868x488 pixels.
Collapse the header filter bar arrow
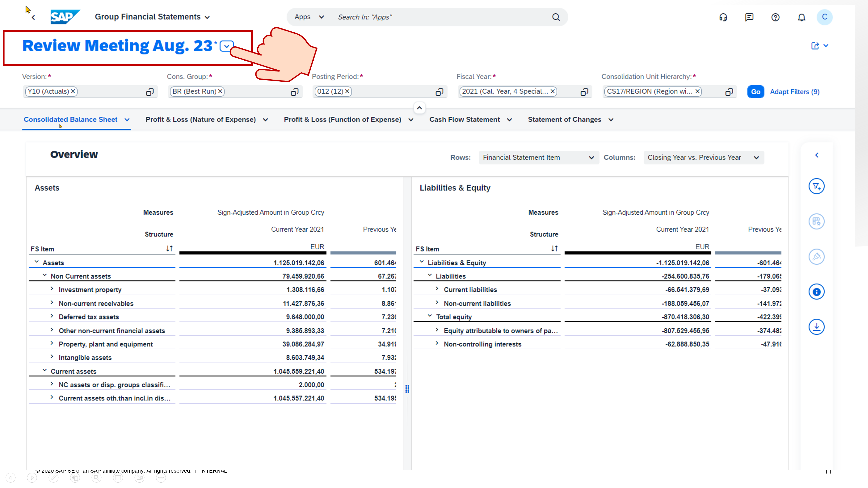click(x=419, y=108)
